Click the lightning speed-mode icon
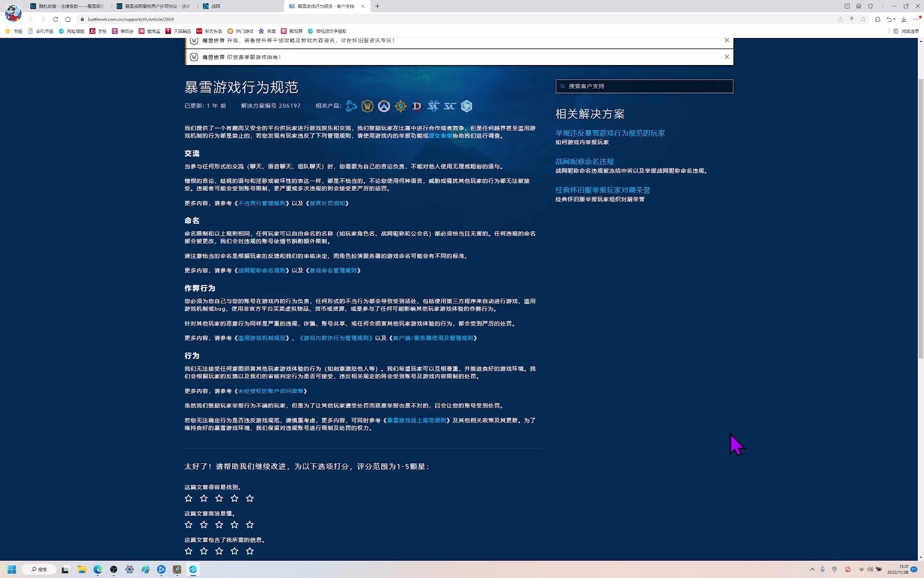This screenshot has width=924, height=578. tap(852, 19)
